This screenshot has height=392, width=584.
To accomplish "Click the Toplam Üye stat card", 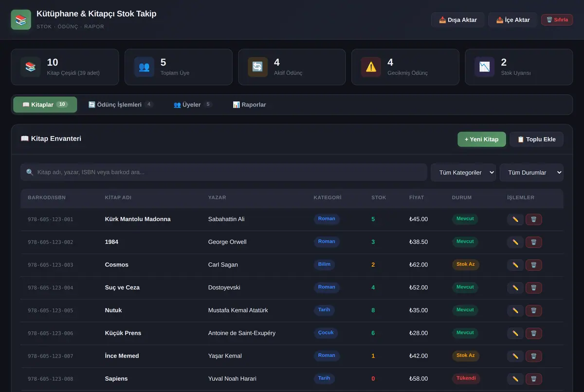I will 179,67.
